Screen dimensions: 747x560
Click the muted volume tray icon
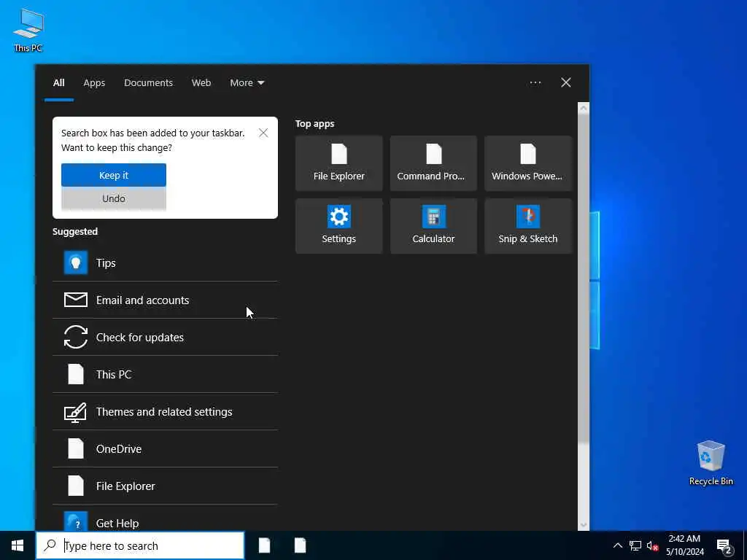[x=653, y=545]
